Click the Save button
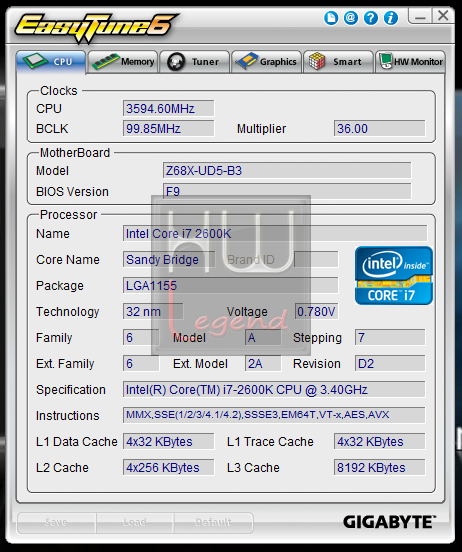The image size is (462, 552). click(x=56, y=522)
